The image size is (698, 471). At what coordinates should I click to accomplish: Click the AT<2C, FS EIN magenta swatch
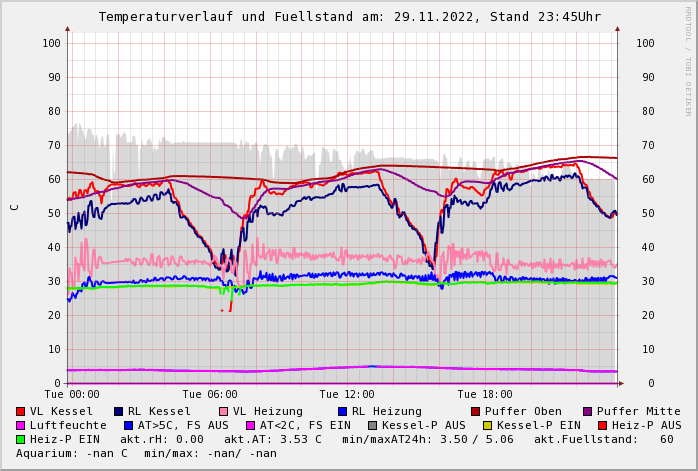click(251, 426)
